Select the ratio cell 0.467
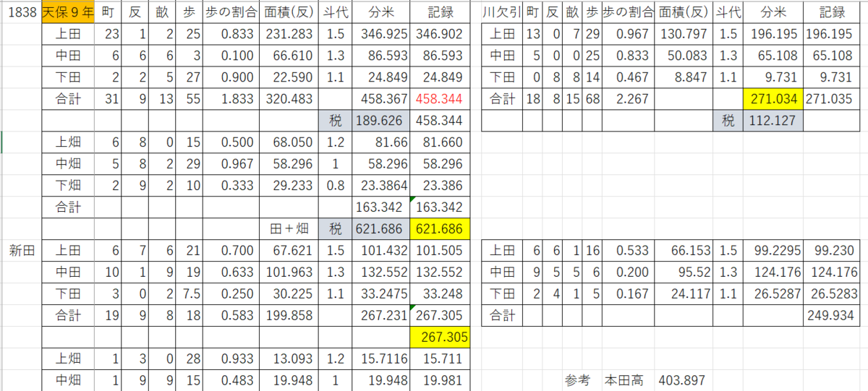Viewport: 868px width, 391px height. click(628, 77)
